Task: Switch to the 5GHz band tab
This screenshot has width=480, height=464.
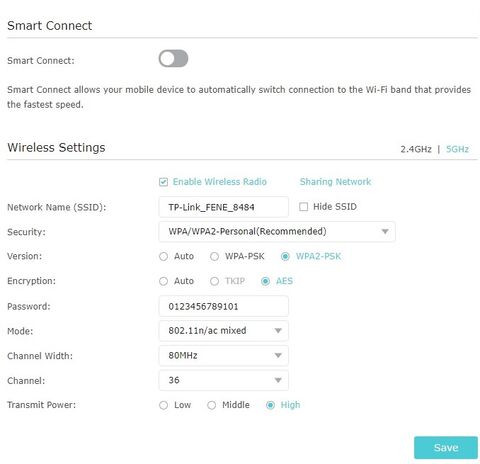Action: click(457, 149)
